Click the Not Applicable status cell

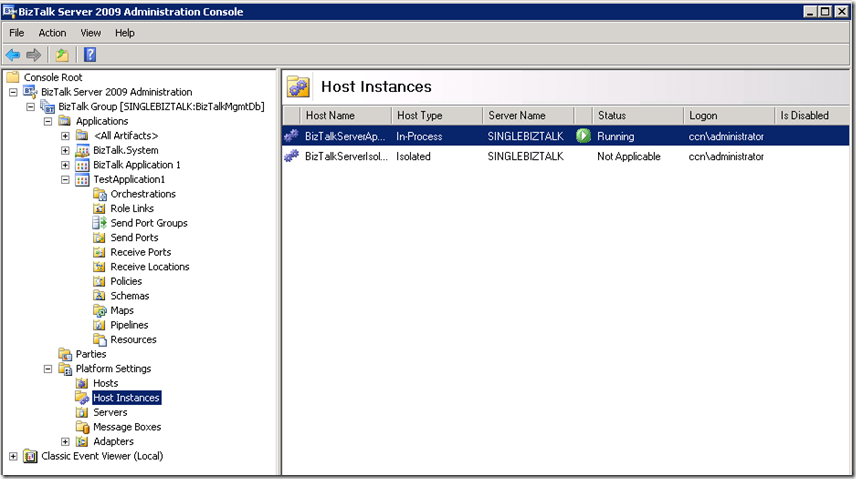(x=629, y=156)
